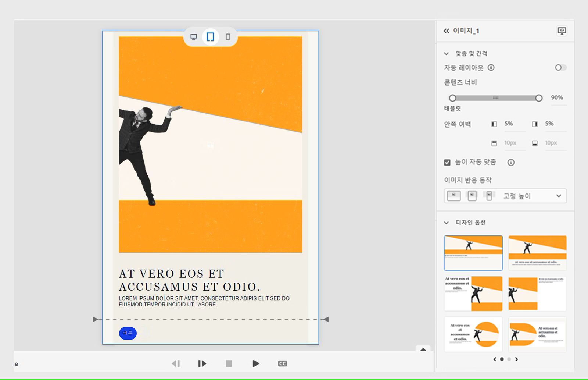Click the right content width slider handle
Image resolution: width=588 pixels, height=380 pixels.
point(539,98)
